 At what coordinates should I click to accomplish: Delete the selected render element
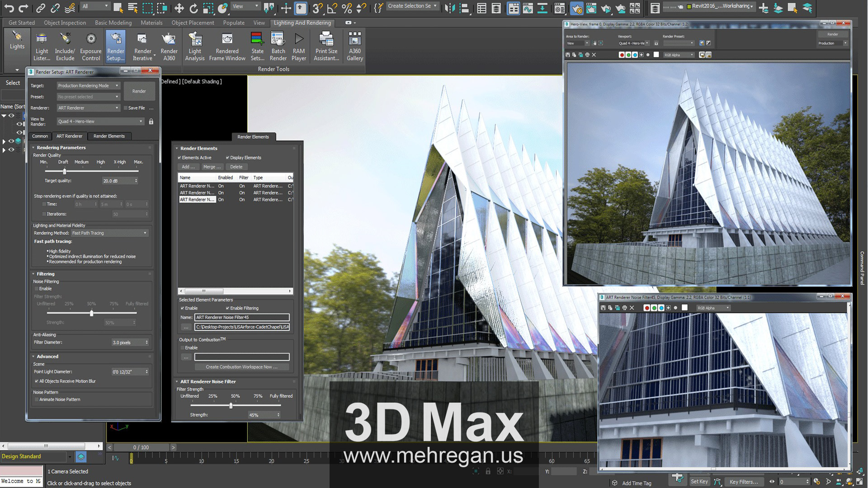pos(236,167)
